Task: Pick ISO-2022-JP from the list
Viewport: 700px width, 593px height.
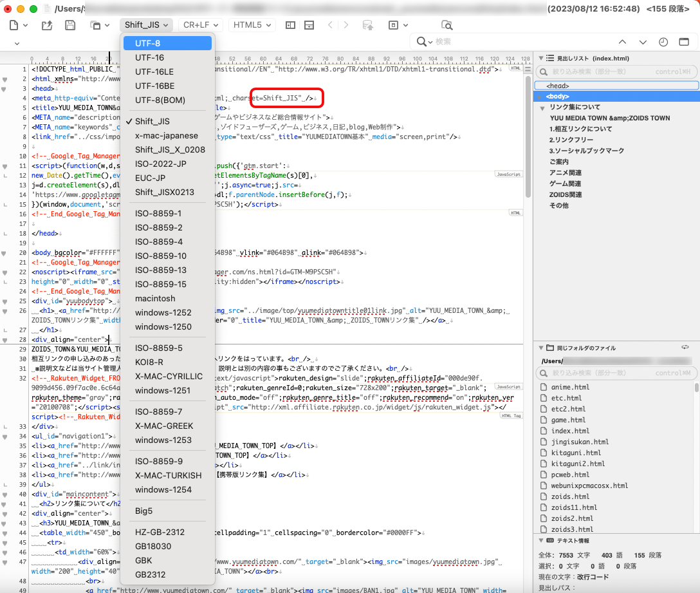Action: pos(167,164)
